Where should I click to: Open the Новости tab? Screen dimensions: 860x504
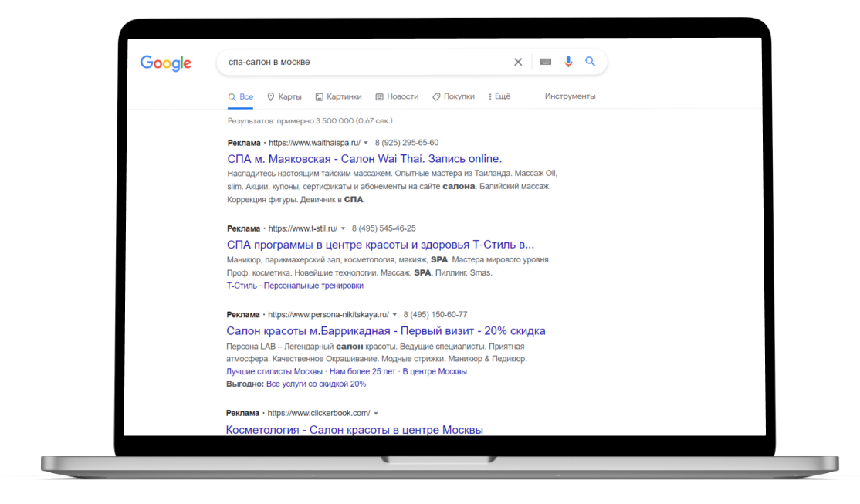pyautogui.click(x=397, y=96)
